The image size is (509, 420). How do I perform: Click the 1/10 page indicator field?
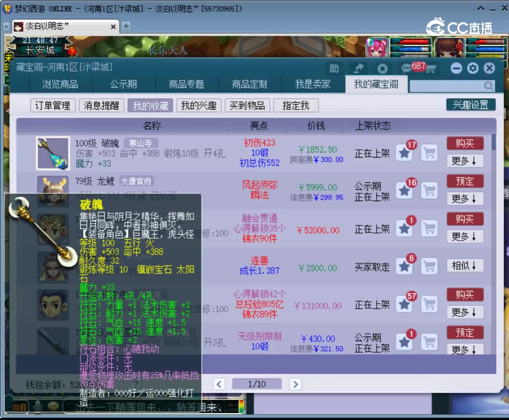coord(257,384)
